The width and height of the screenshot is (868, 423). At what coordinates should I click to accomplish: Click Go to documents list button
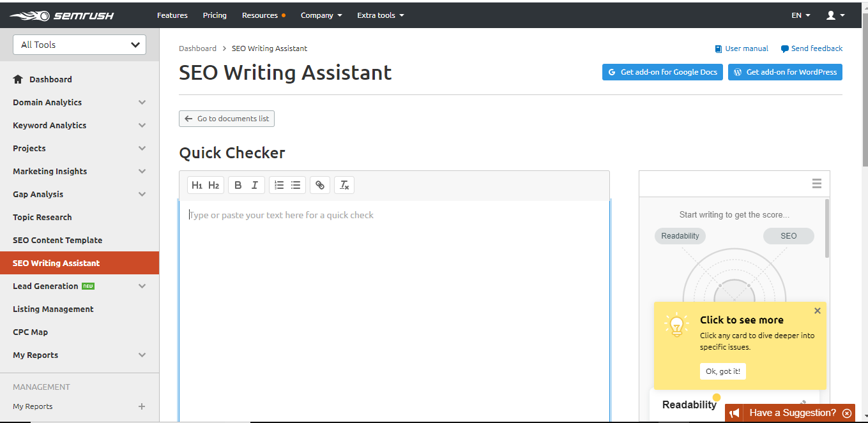[227, 119]
